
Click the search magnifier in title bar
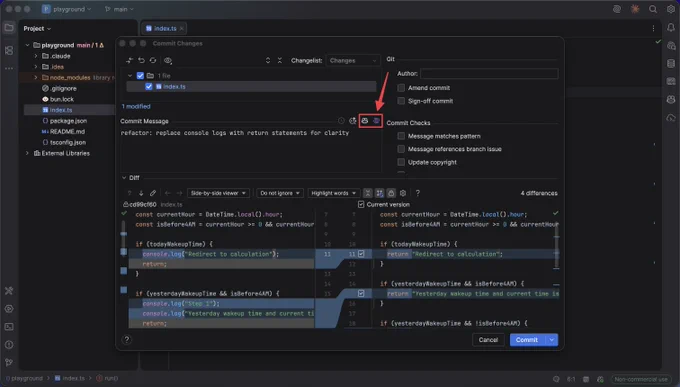(x=653, y=9)
